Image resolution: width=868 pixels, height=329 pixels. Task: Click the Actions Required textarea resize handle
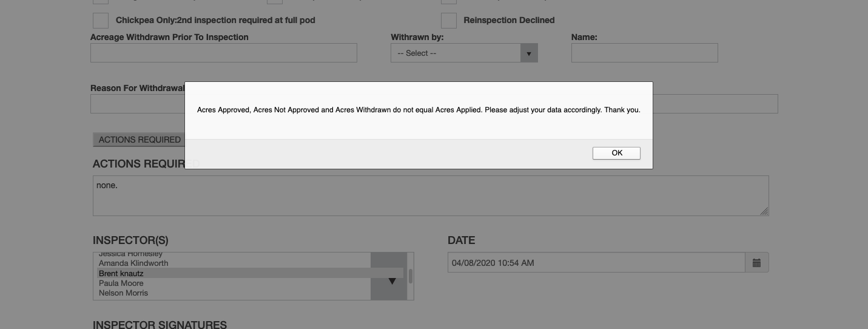764,211
